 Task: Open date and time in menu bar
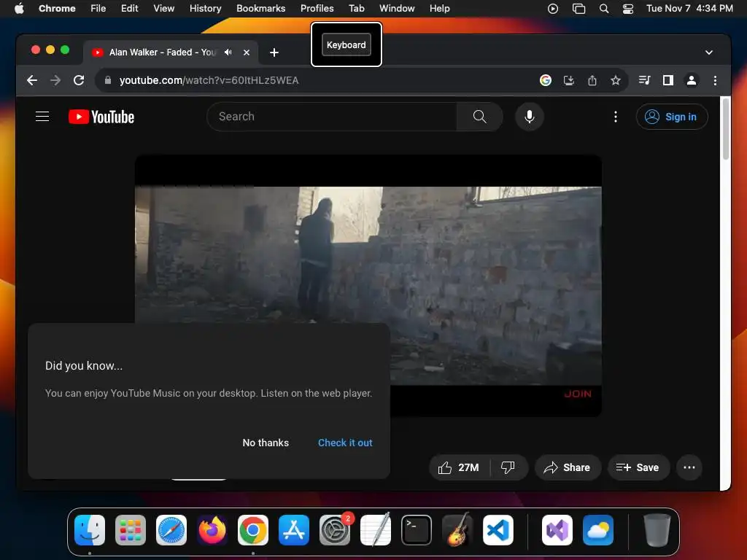click(689, 9)
